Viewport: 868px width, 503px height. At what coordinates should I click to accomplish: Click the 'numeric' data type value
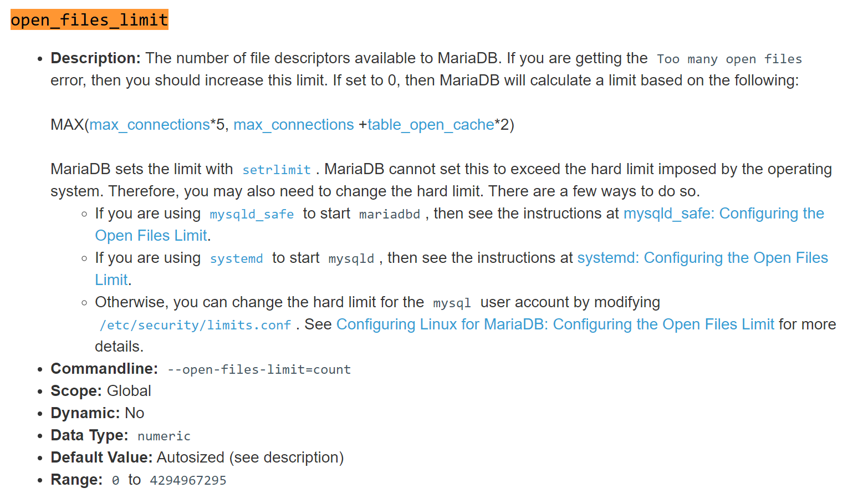(x=164, y=436)
